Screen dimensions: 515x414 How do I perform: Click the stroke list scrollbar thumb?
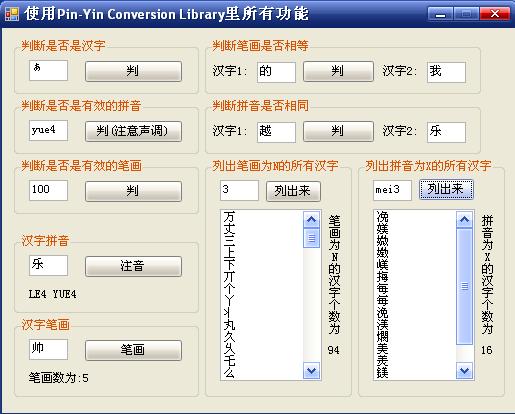pos(311,238)
